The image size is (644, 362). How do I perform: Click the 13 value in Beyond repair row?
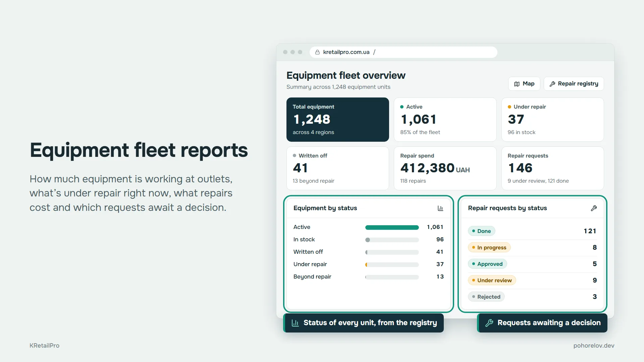pyautogui.click(x=440, y=277)
